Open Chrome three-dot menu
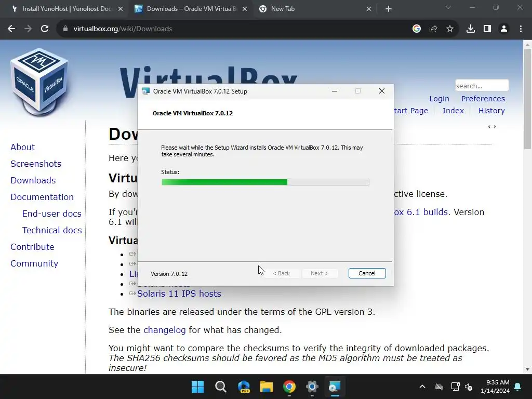This screenshot has height=399, width=532. [521, 29]
